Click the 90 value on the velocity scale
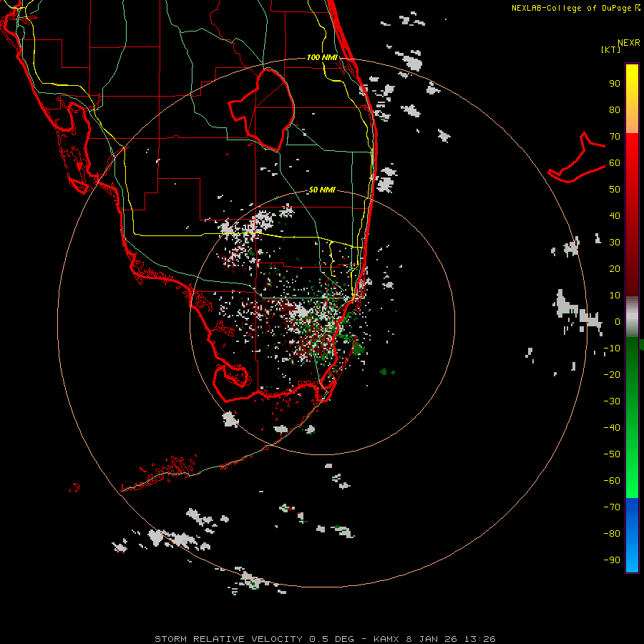The image size is (644, 644). [615, 84]
